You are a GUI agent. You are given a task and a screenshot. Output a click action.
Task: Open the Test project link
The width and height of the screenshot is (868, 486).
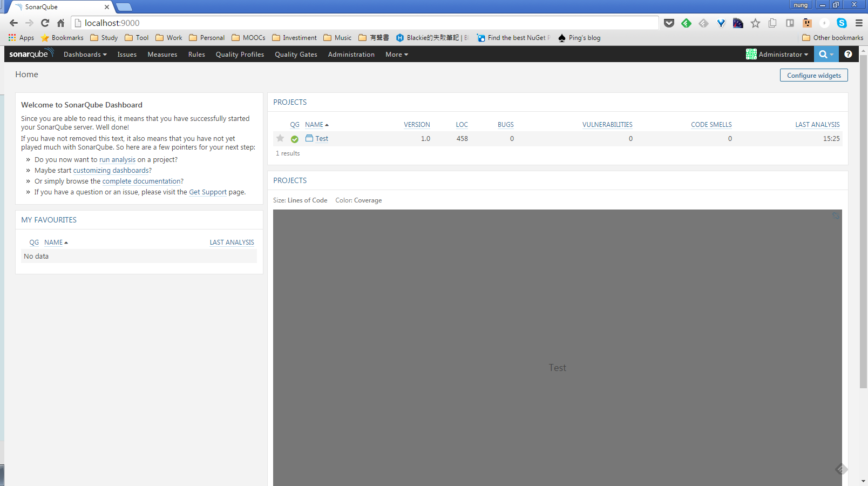pyautogui.click(x=322, y=139)
